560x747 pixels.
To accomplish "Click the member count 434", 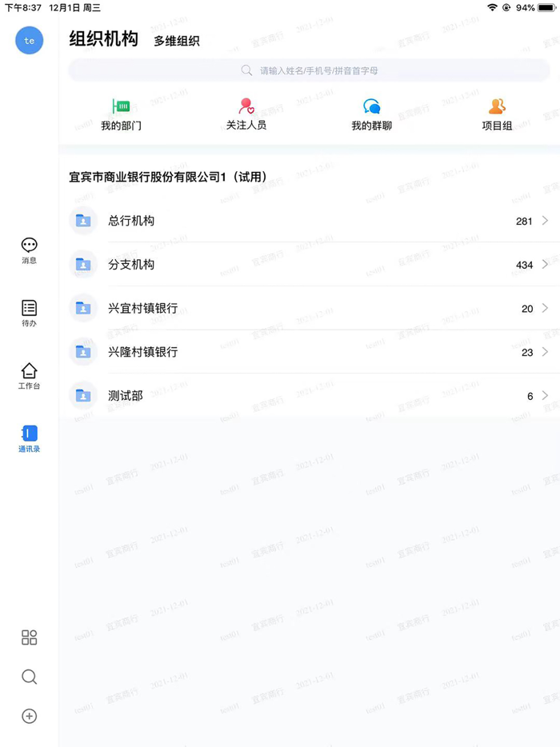I will [524, 265].
